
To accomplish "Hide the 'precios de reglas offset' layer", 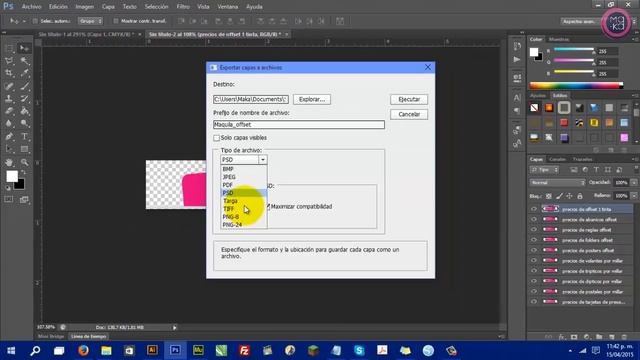I will [x=533, y=229].
